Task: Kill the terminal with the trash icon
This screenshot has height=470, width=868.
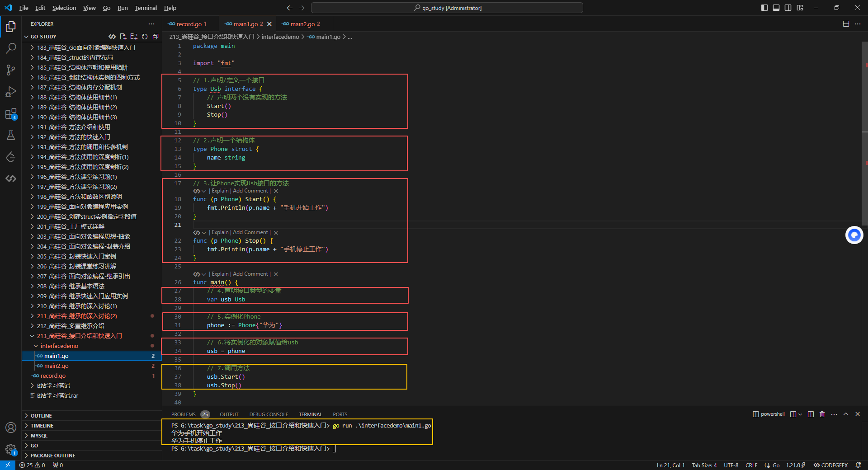Action: 822,414
